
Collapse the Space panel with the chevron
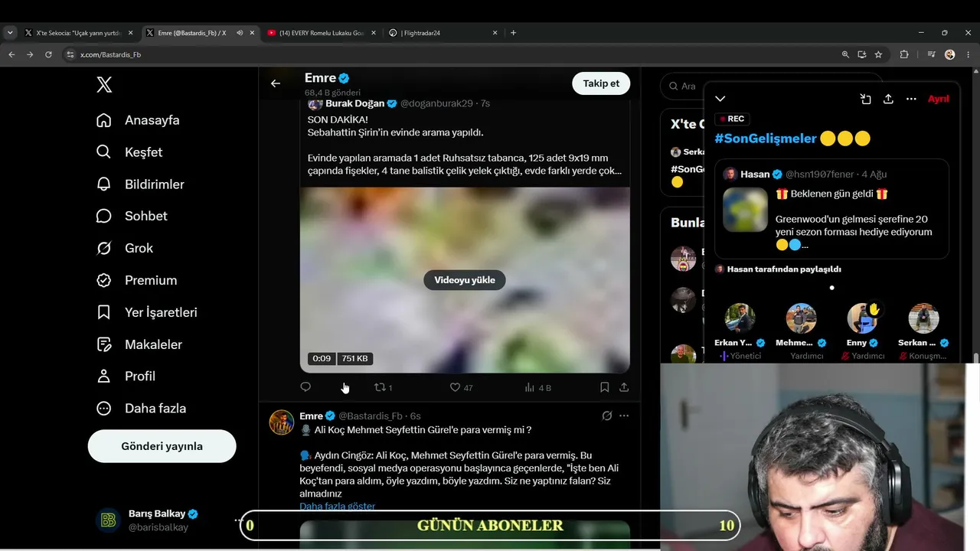[720, 99]
